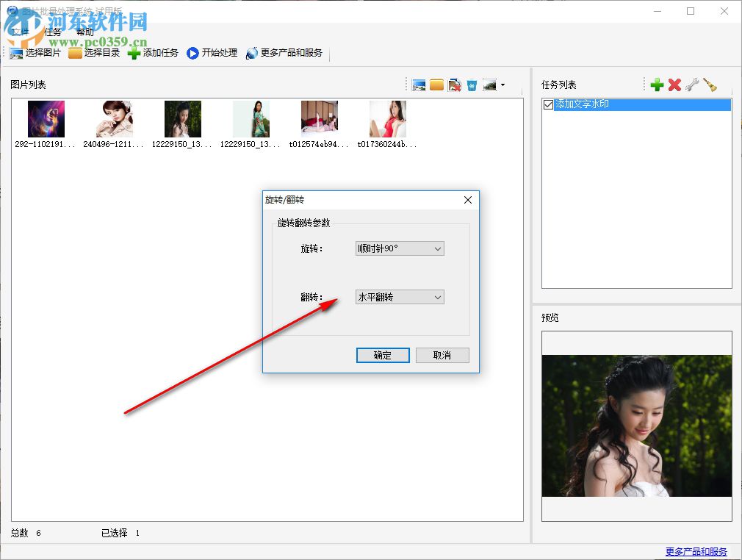
Task: Uncheck the 添加文字水印 task checkbox
Action: point(547,104)
